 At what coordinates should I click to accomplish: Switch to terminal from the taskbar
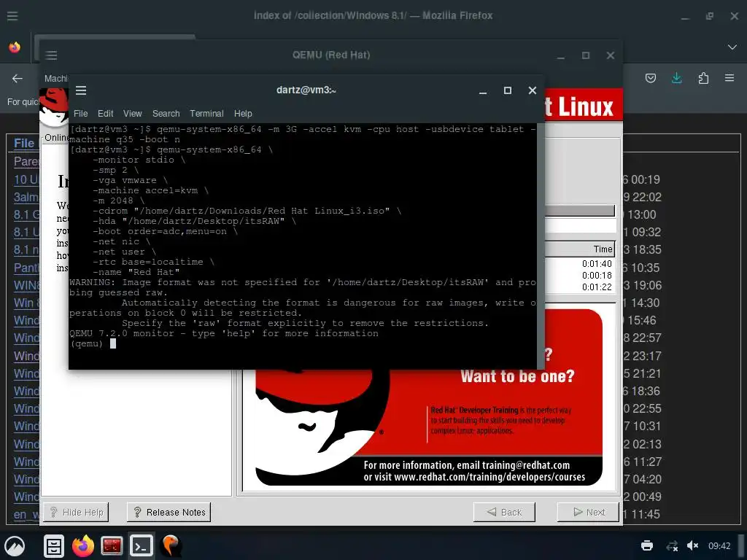pyautogui.click(x=142, y=545)
